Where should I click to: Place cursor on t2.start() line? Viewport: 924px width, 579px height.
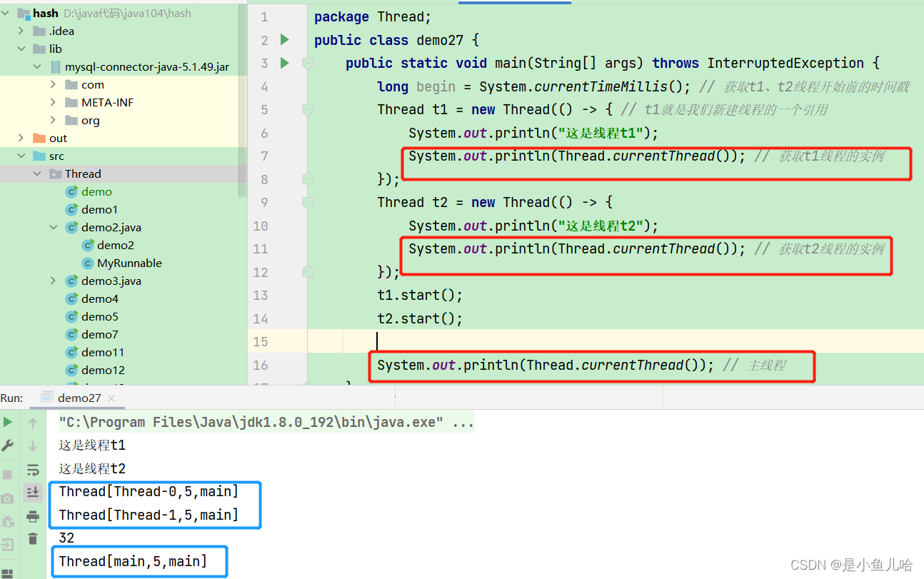(420, 318)
